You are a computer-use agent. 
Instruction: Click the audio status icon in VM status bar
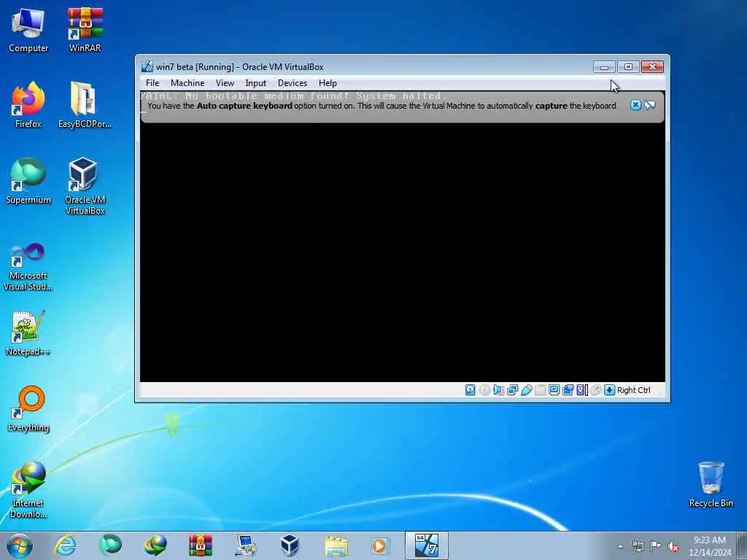click(498, 390)
